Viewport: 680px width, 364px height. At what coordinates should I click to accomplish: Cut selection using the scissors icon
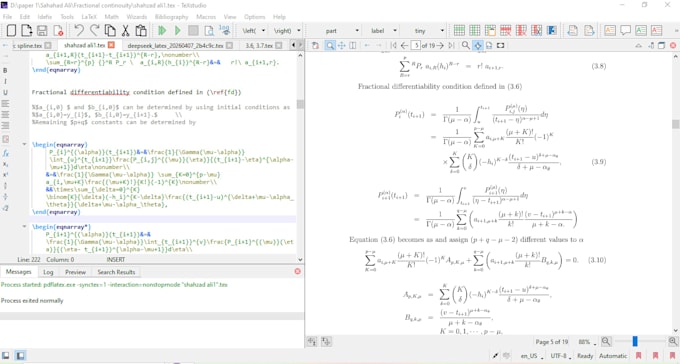coord(126,31)
